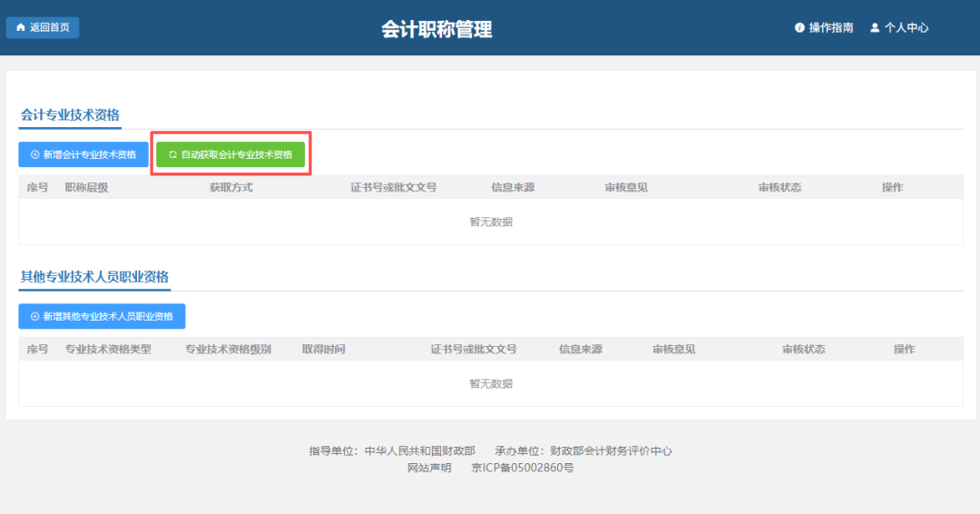Click the plus icon in 新增其他专业技术人员职业资格 button
Image resolution: width=980 pixels, height=514 pixels.
coord(35,316)
